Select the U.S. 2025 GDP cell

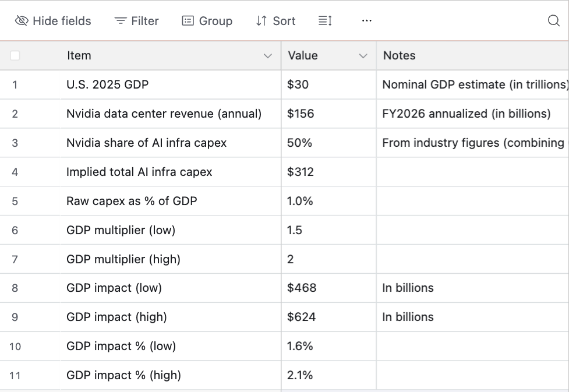(108, 85)
